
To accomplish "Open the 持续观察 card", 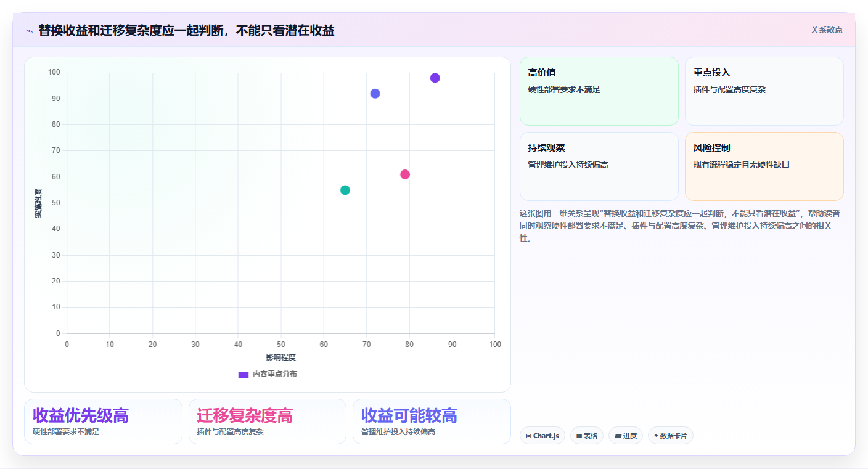I will tap(599, 166).
